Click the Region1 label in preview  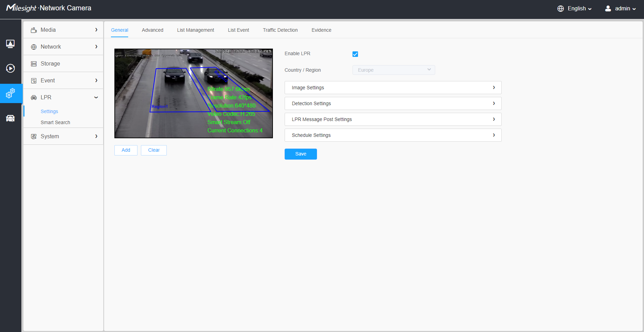(x=160, y=107)
